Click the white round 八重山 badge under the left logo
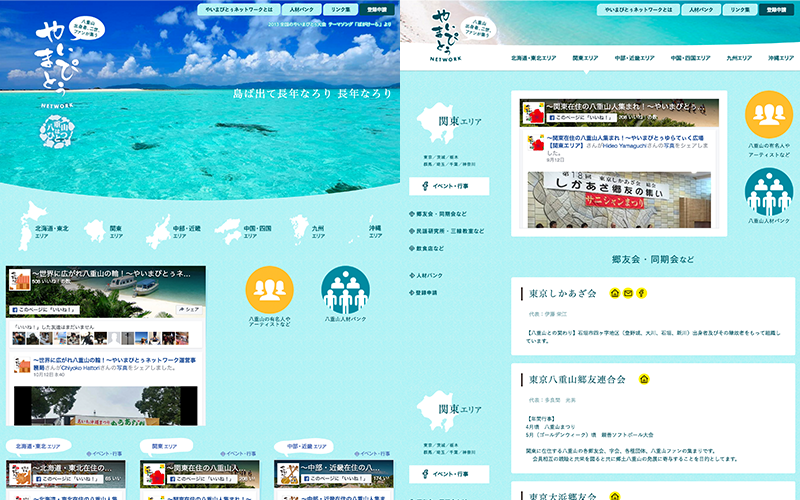 (57, 132)
